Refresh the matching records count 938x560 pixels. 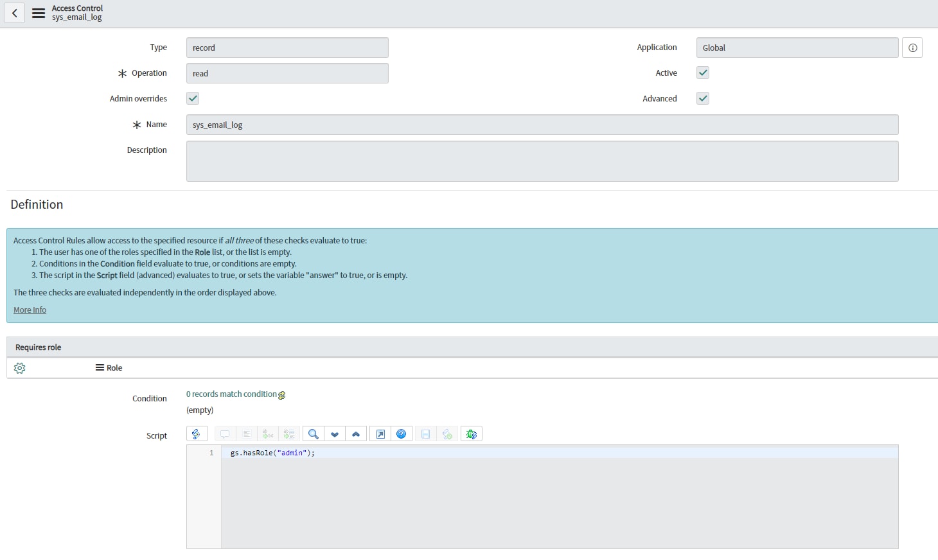point(281,396)
